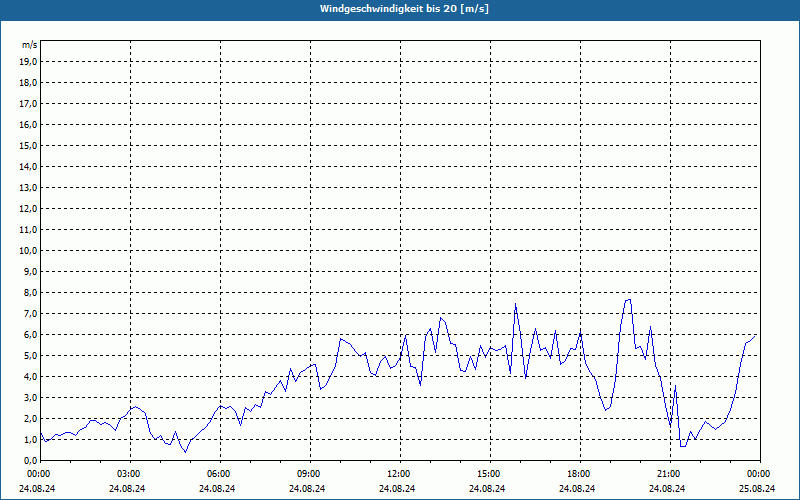Image resolution: width=800 pixels, height=500 pixels.
Task: Select the 17,0 y-axis label
Action: point(28,104)
